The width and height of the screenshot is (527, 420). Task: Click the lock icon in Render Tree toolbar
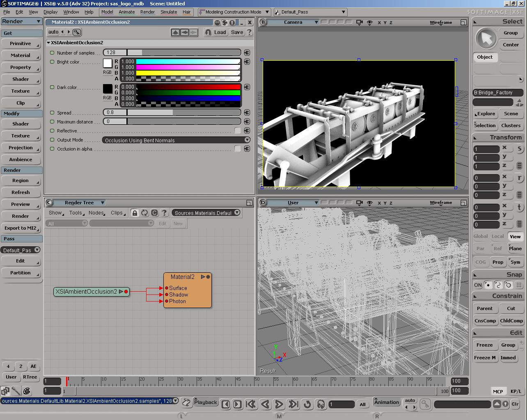(x=135, y=213)
